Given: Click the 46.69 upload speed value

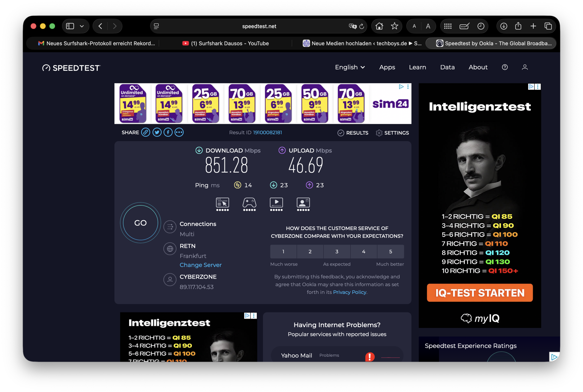Looking at the screenshot, I should pos(306,165).
